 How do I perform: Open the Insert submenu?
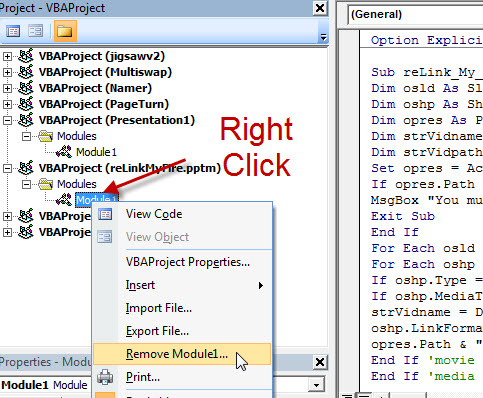click(x=182, y=285)
